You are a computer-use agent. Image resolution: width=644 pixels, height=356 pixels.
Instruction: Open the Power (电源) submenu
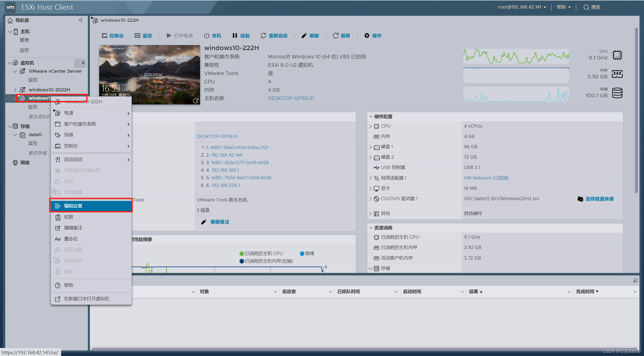91,113
